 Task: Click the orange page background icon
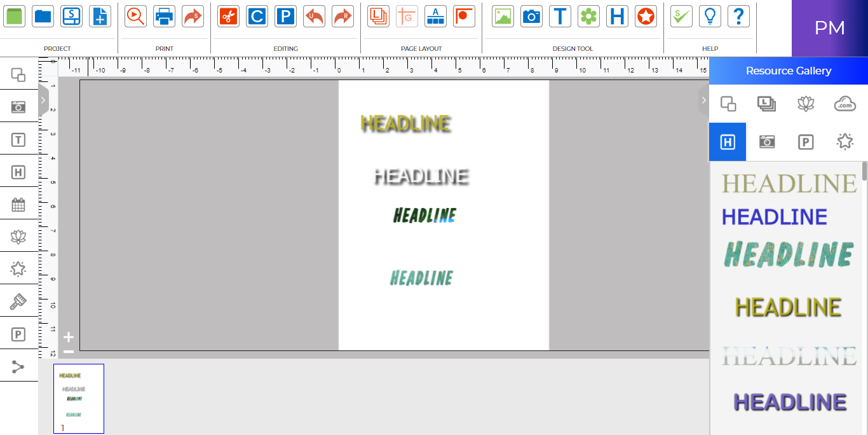pyautogui.click(x=464, y=17)
